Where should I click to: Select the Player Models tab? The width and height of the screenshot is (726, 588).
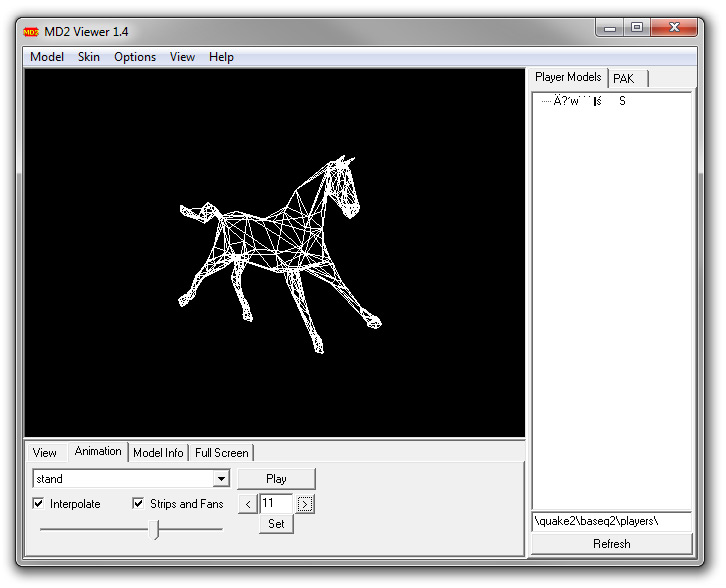[x=568, y=78]
